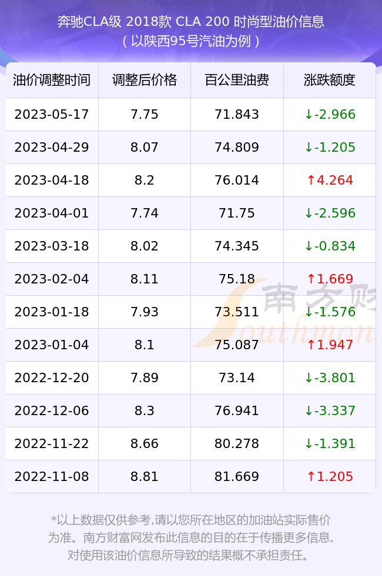Select the red change value ↑1.669

coord(330,279)
